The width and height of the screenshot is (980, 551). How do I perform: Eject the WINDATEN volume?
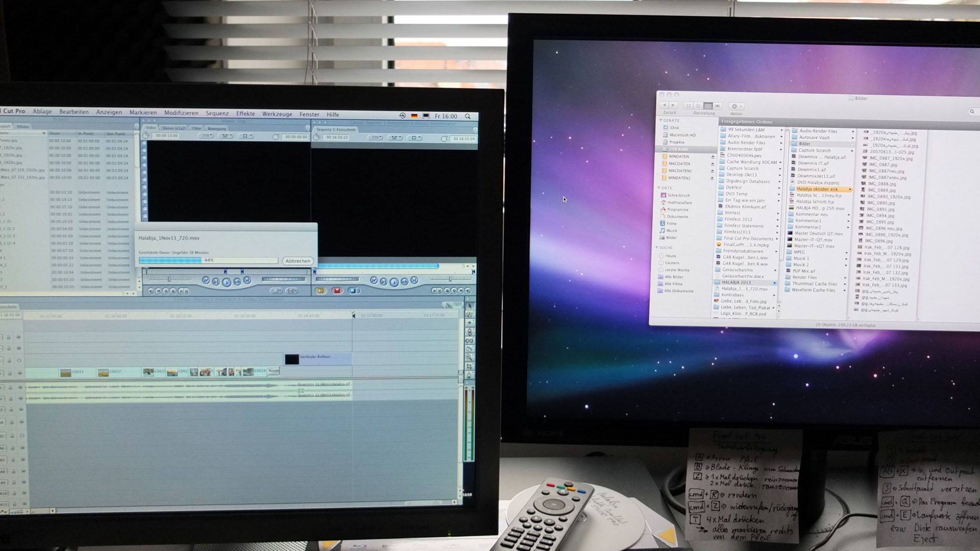[x=713, y=157]
